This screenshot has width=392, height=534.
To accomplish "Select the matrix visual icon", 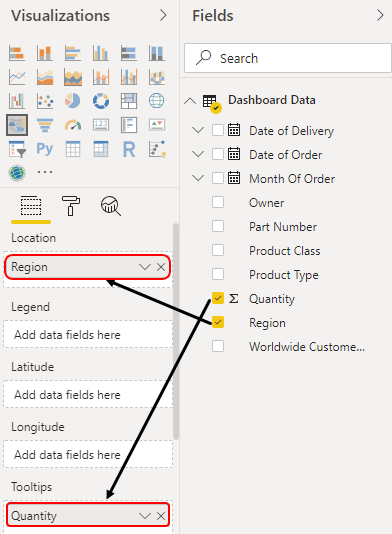I will point(100,149).
